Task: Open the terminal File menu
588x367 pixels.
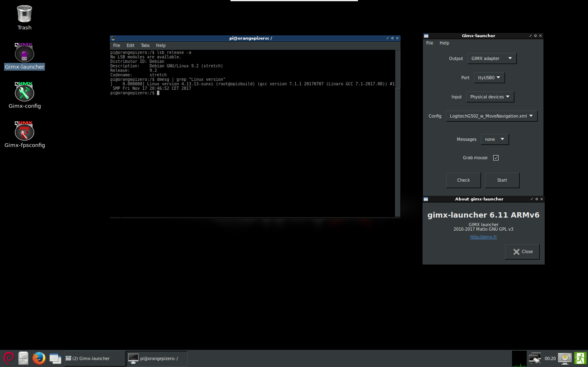Action: pos(116,46)
